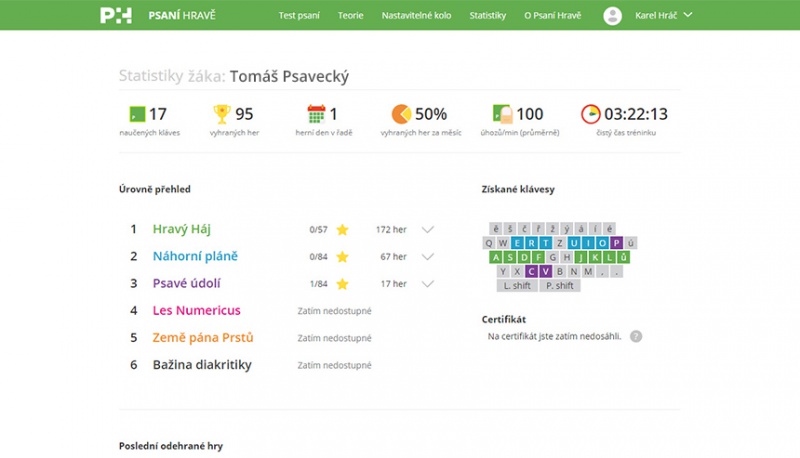Open the Psavé údolí level link

pyautogui.click(x=187, y=283)
